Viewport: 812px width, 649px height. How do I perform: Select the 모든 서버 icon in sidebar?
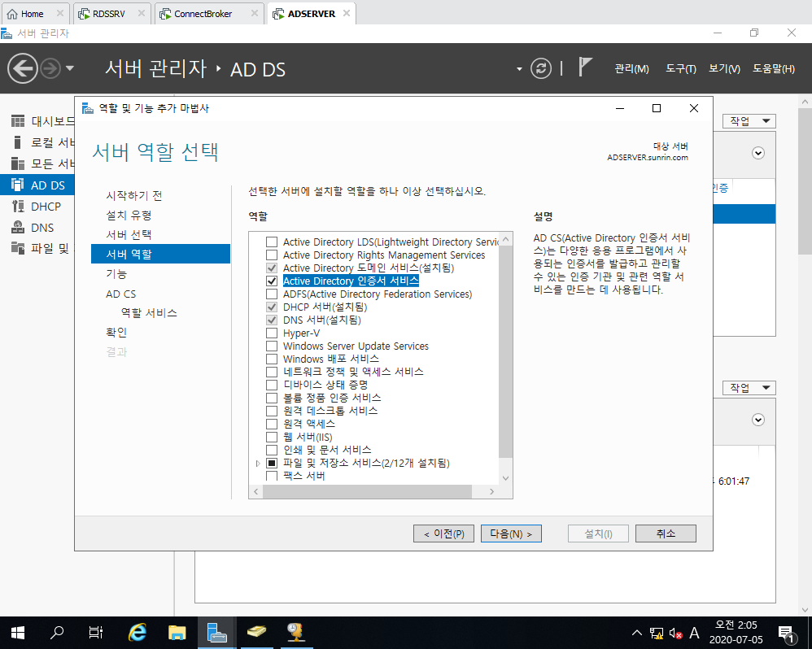click(18, 163)
